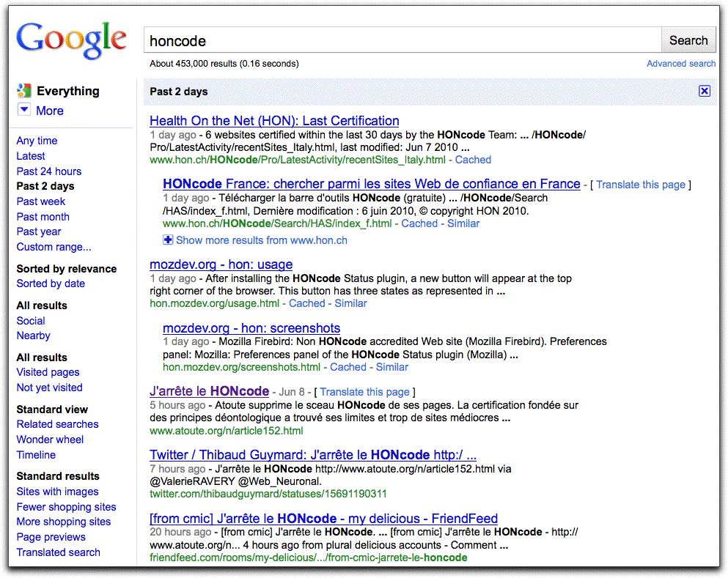Open Cached copy of recentSites_Italy.html result
The width and height of the screenshot is (728, 578).
(473, 160)
